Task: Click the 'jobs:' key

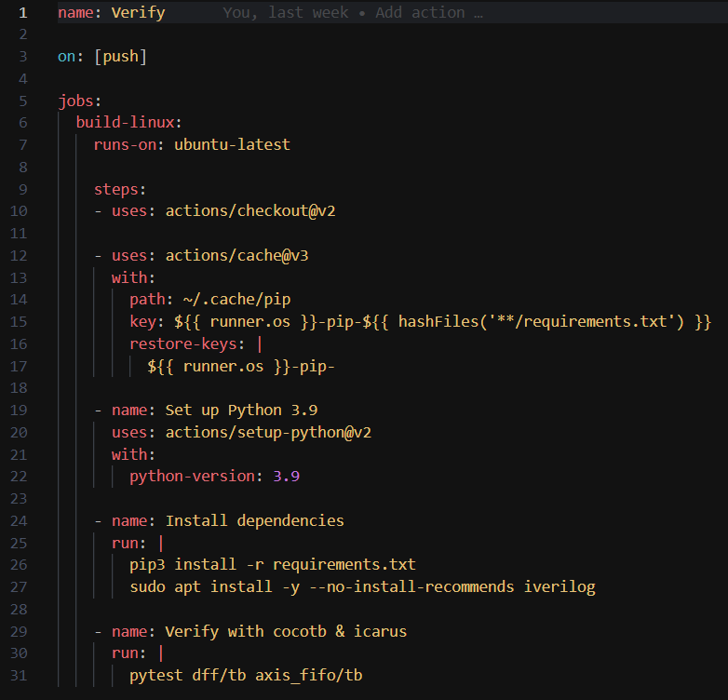Action: coord(79,101)
